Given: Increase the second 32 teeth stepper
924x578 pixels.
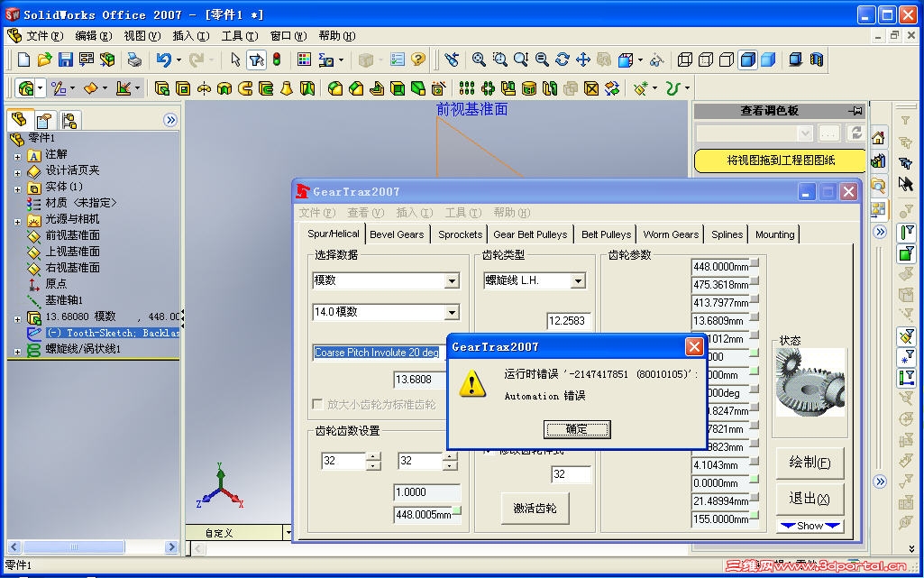Looking at the screenshot, I should 450,456.
